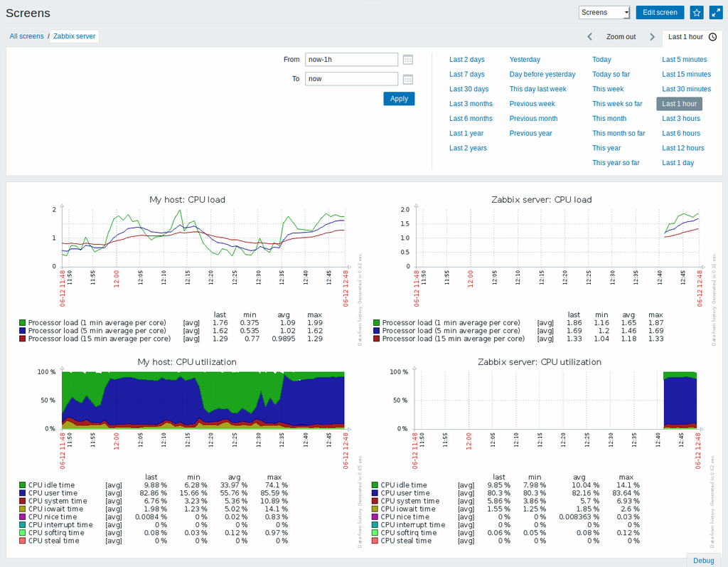Enter fullscreen mode using expand icon
This screenshot has height=567, width=728.
[714, 13]
